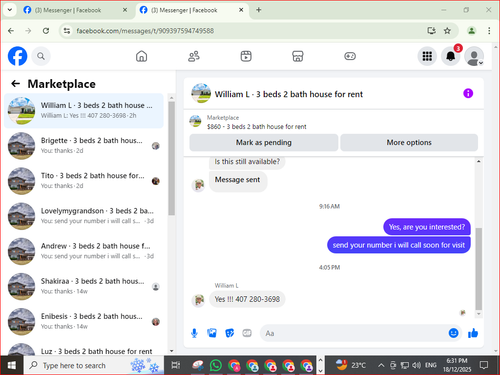Open the tab search dropdown
Screen dimensions: 500x375
point(10,10)
